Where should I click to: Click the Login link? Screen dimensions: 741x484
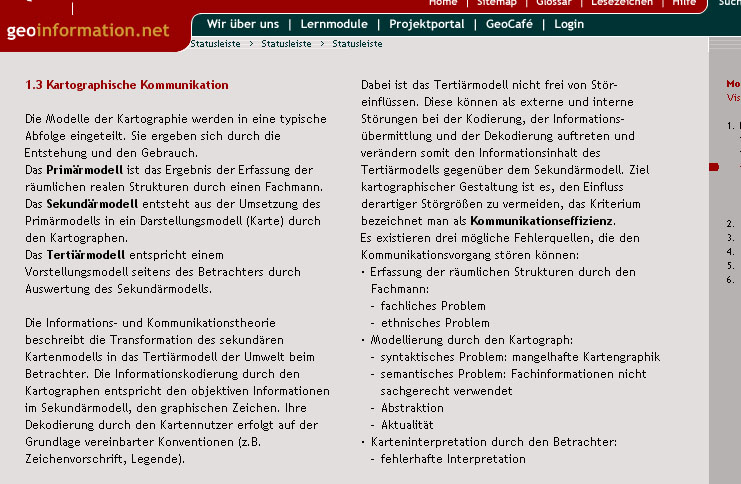(x=569, y=24)
